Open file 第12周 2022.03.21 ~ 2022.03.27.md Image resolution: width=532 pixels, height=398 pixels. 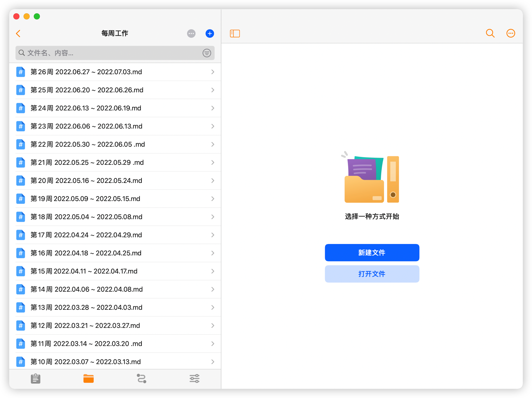click(x=115, y=326)
